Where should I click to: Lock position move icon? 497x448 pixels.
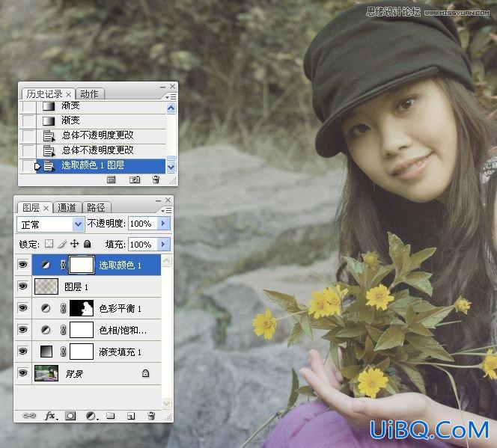(x=75, y=244)
